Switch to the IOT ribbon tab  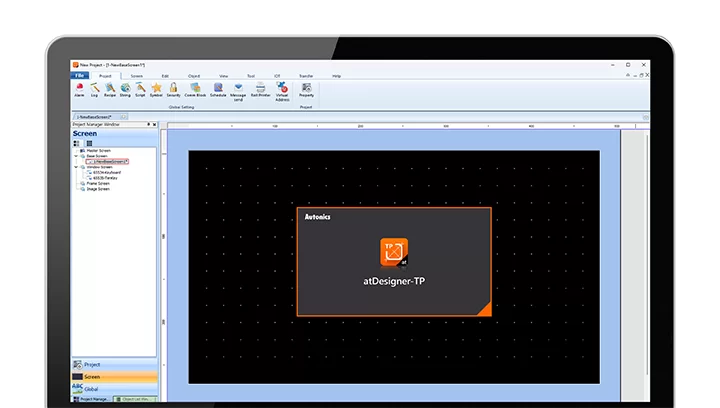(277, 76)
